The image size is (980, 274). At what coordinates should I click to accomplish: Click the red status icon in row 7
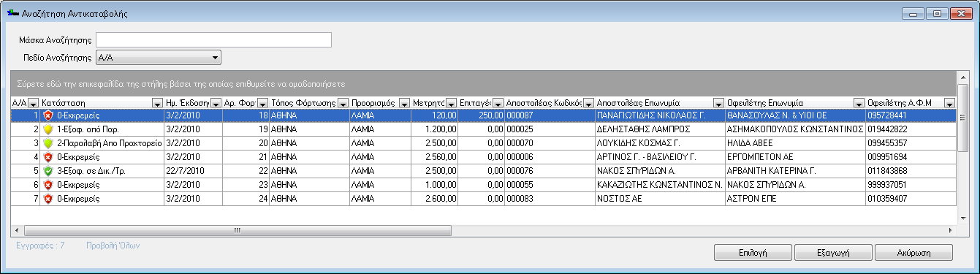pos(48,199)
